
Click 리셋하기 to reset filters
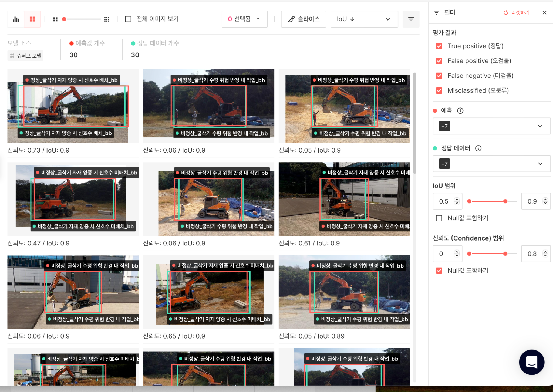517,13
